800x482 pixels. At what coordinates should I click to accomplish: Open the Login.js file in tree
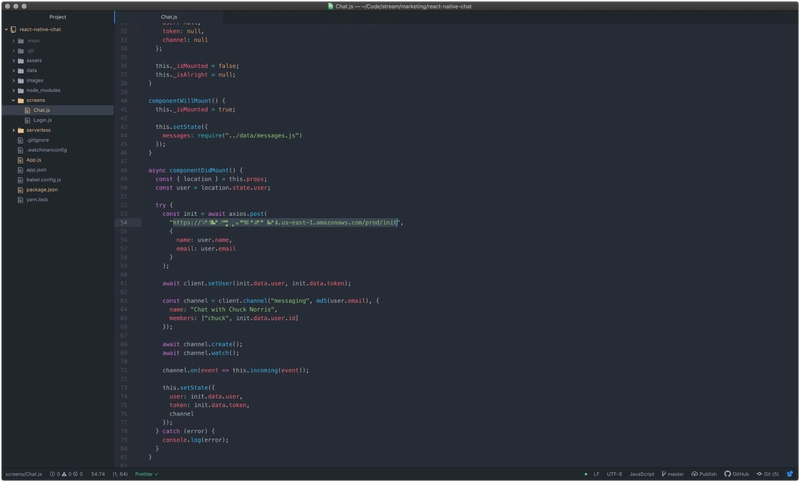(43, 120)
